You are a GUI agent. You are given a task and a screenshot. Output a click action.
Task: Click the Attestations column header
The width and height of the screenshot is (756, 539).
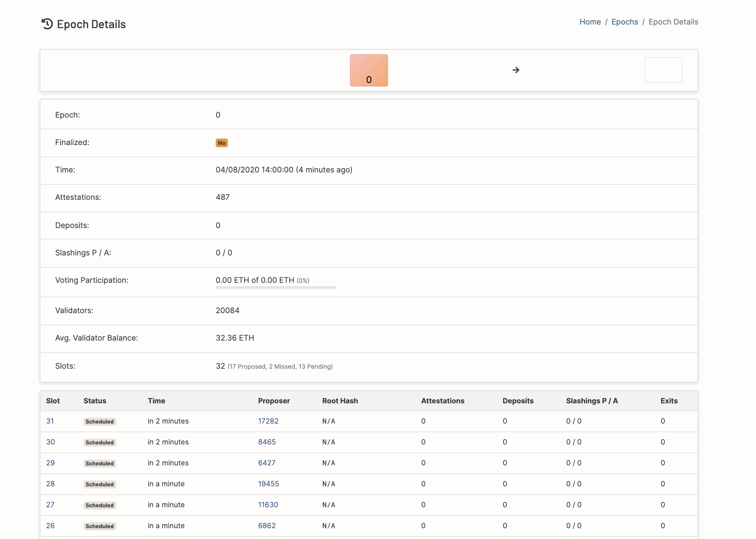(443, 401)
